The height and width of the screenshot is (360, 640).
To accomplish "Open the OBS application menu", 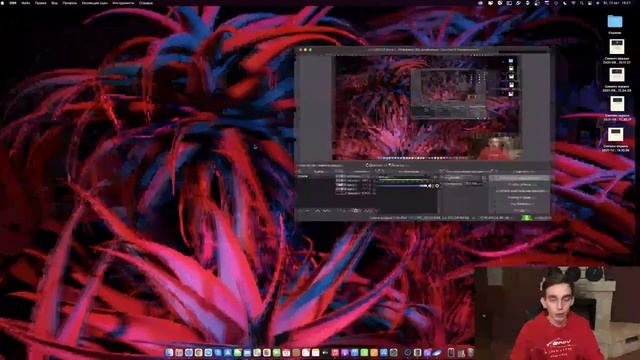I will (x=13, y=3).
